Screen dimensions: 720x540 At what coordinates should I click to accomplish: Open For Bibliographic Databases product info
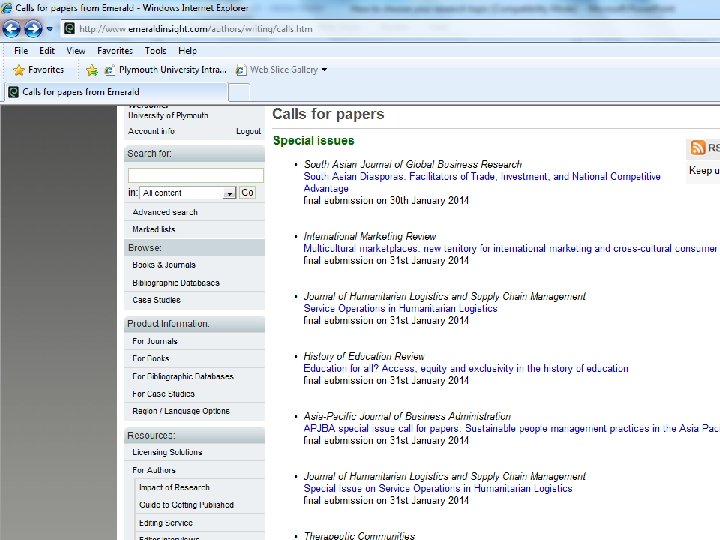(183, 377)
